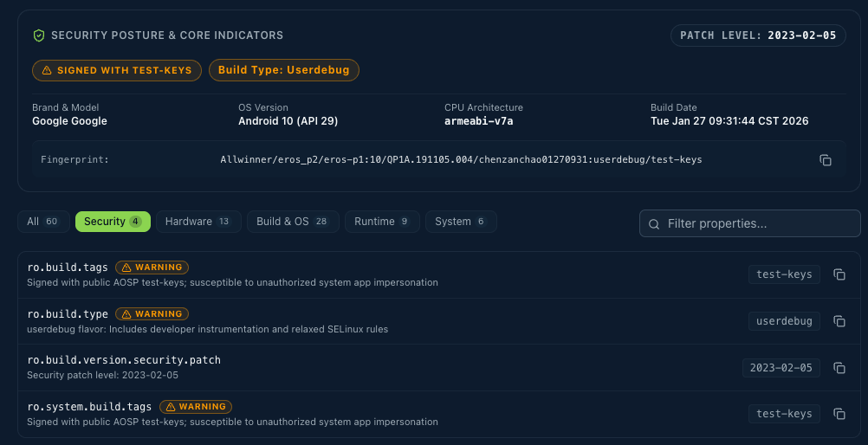Copy the ro.system.build.tags value

pos(839,414)
